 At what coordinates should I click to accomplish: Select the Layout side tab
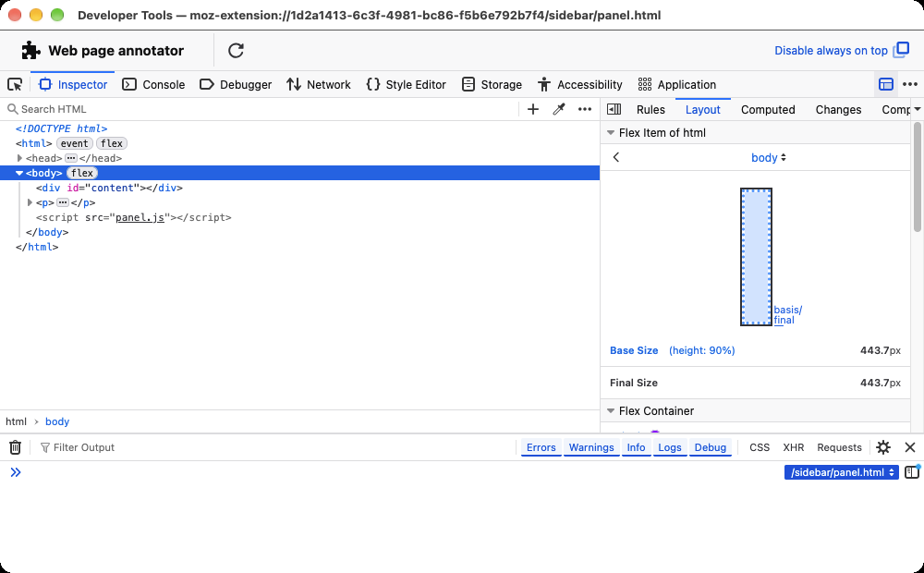click(702, 110)
